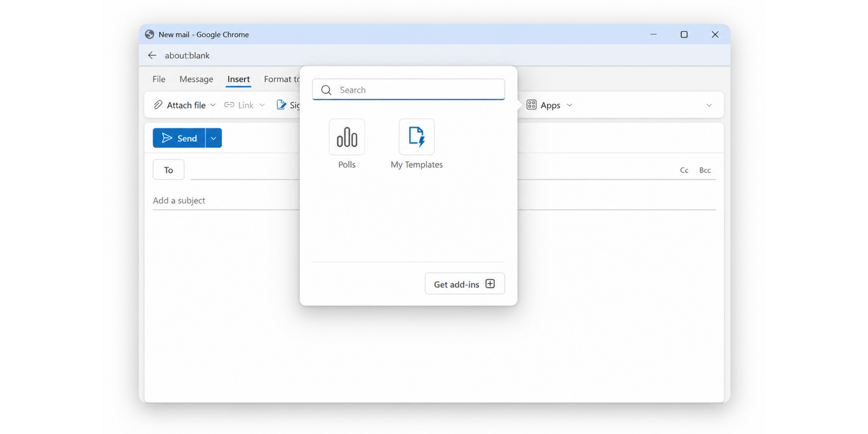Expand the ribbon with the chevron
This screenshot has width=868, height=434.
tap(709, 105)
